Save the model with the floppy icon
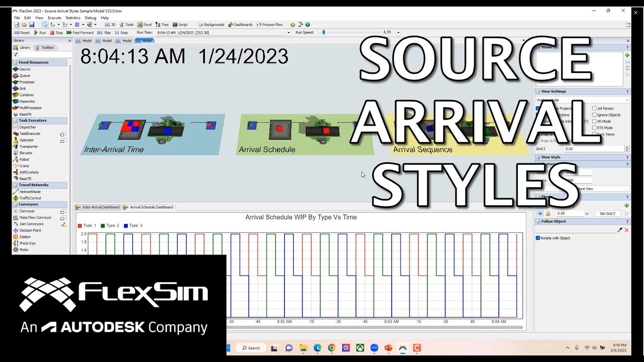 pos(31,25)
